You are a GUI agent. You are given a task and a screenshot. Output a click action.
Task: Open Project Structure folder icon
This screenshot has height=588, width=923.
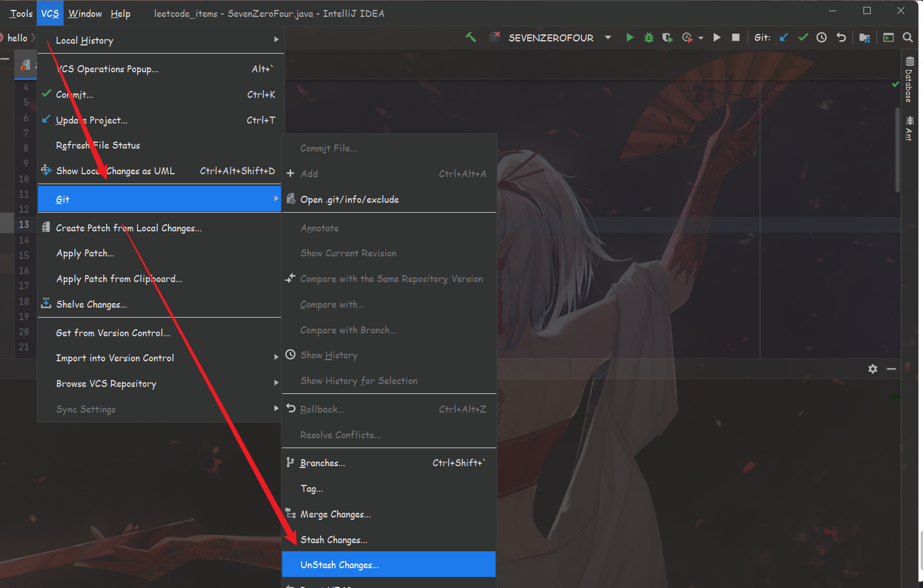pos(865,37)
